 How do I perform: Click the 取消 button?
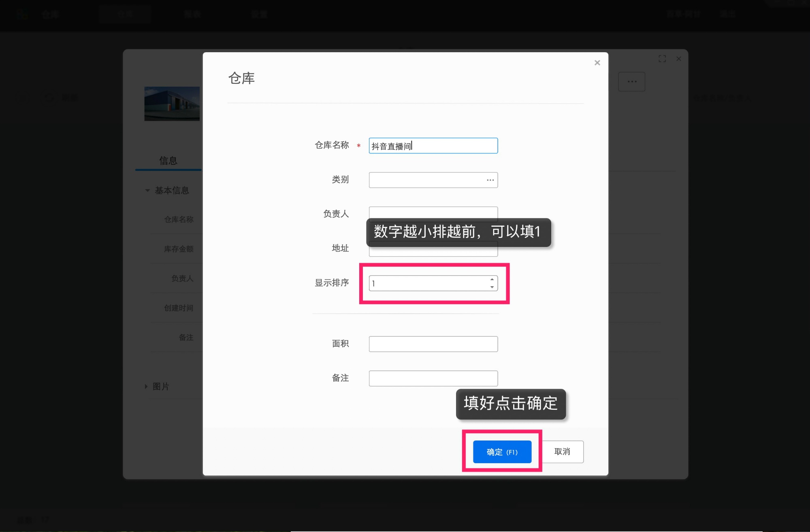pos(563,451)
